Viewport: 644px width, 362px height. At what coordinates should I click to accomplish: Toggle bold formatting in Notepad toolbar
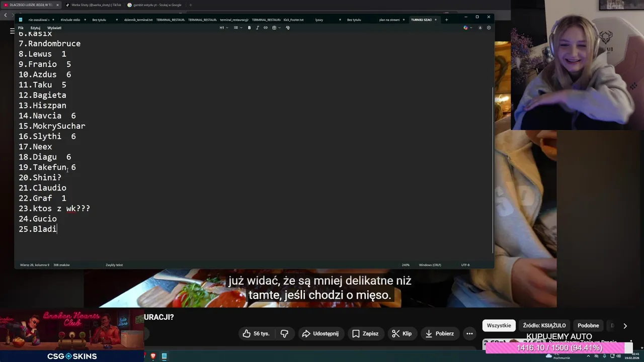pos(249,28)
